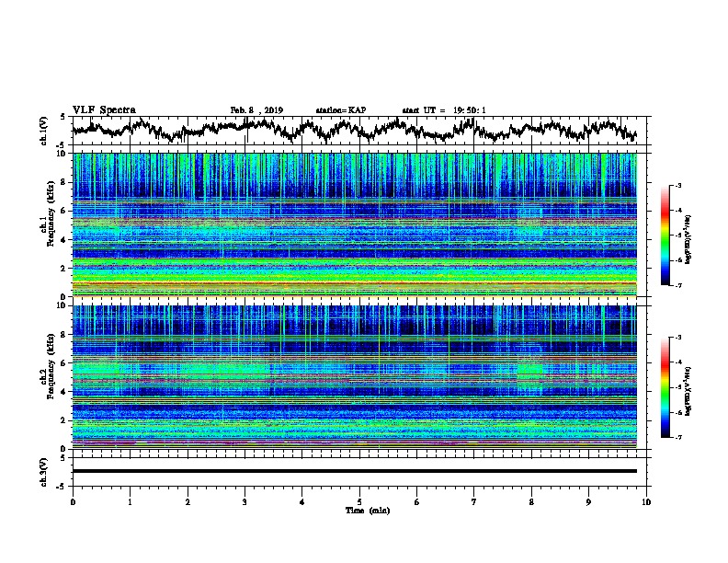
Task: Click the time axis tick label "8"
Action: point(531,502)
